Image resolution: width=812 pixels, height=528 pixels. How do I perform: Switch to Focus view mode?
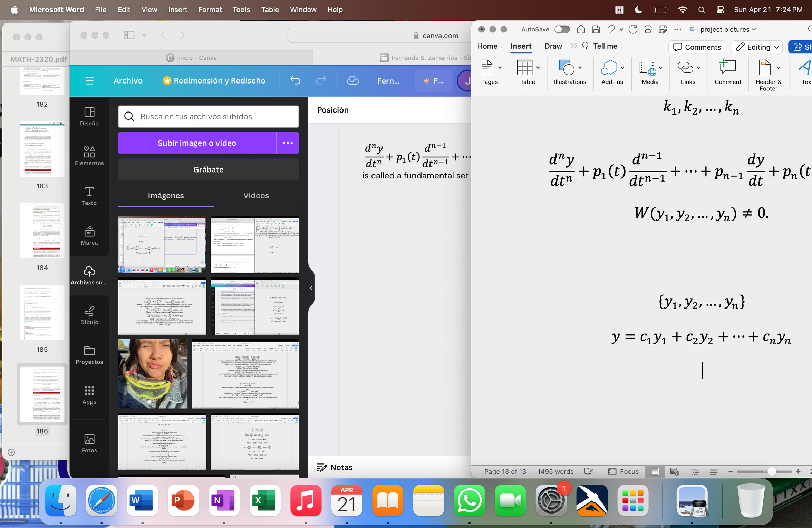tap(623, 471)
